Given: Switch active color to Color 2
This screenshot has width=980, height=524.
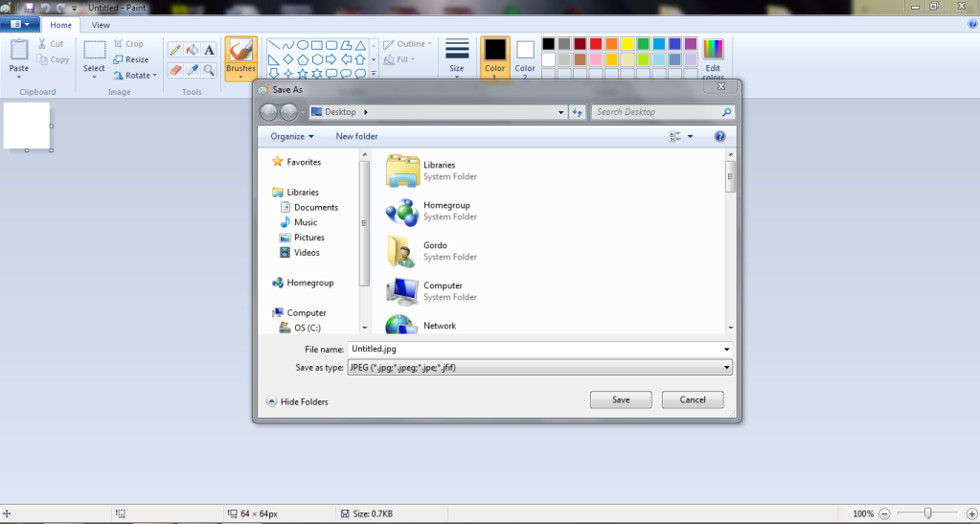Looking at the screenshot, I should tap(525, 56).
